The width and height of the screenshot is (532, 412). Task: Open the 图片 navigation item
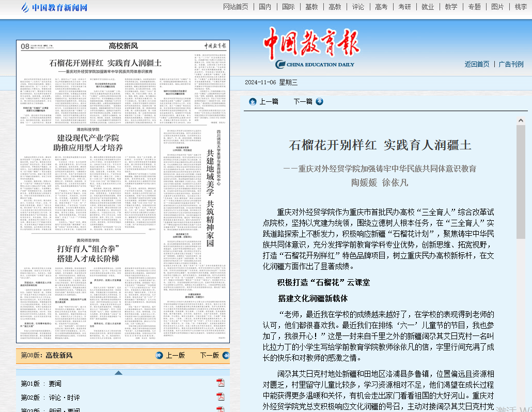497,7
